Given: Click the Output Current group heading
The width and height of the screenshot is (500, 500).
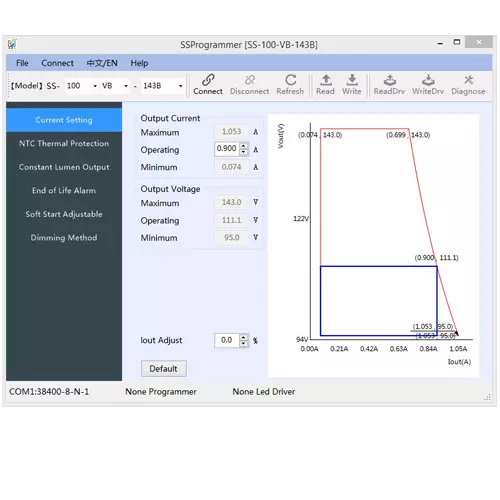Looking at the screenshot, I should coord(170,118).
